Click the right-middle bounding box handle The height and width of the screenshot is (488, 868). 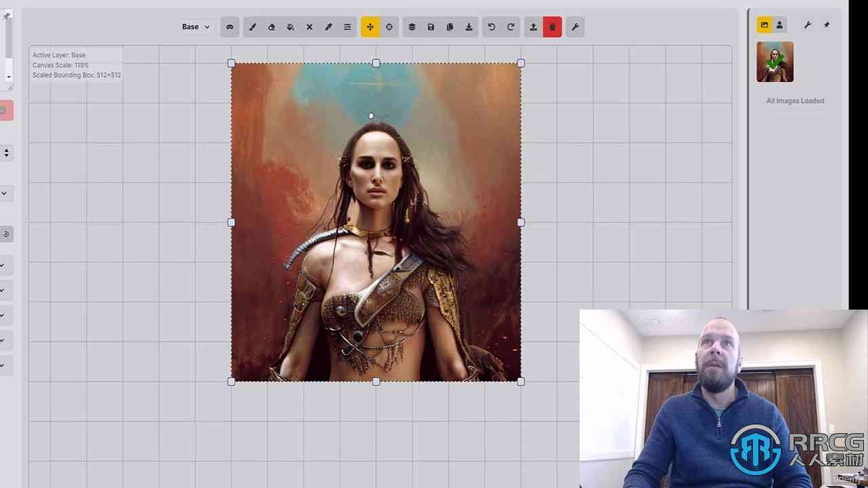pos(521,222)
